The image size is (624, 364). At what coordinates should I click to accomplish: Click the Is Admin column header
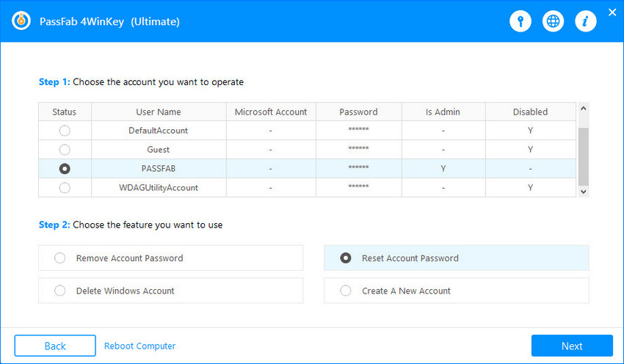click(x=443, y=112)
